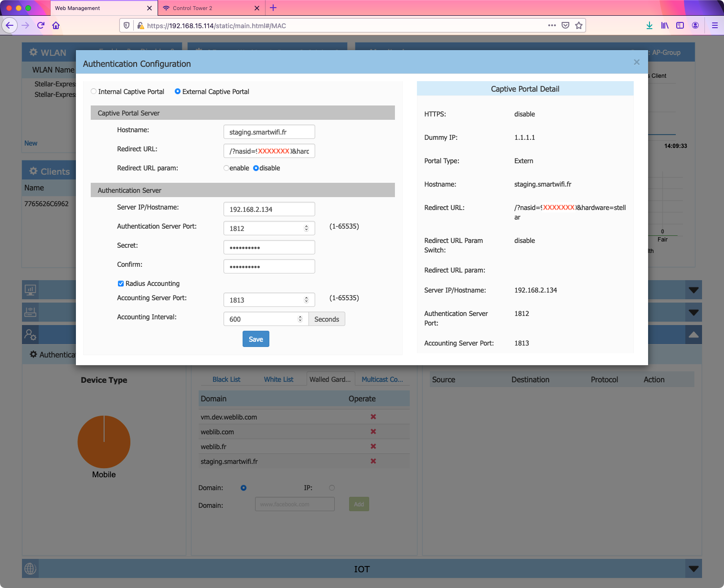Uncheck the Radius Accounting checkbox
Image resolution: width=724 pixels, height=588 pixels.
click(x=121, y=283)
